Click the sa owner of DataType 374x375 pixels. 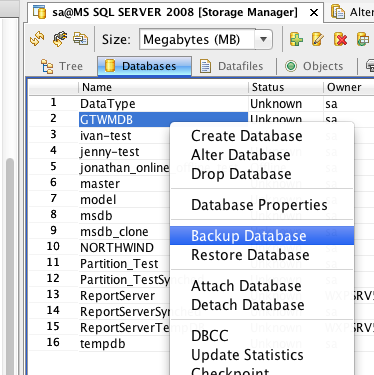[x=331, y=104]
